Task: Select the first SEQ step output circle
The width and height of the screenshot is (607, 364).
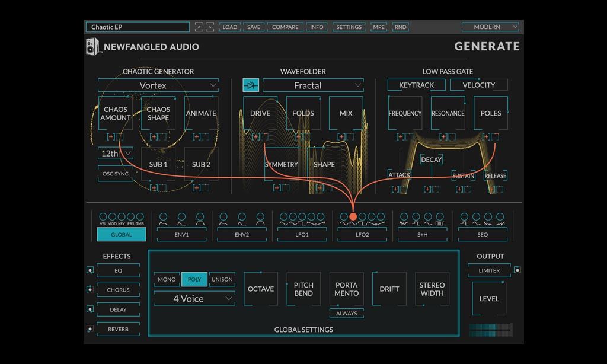Action: (x=465, y=216)
